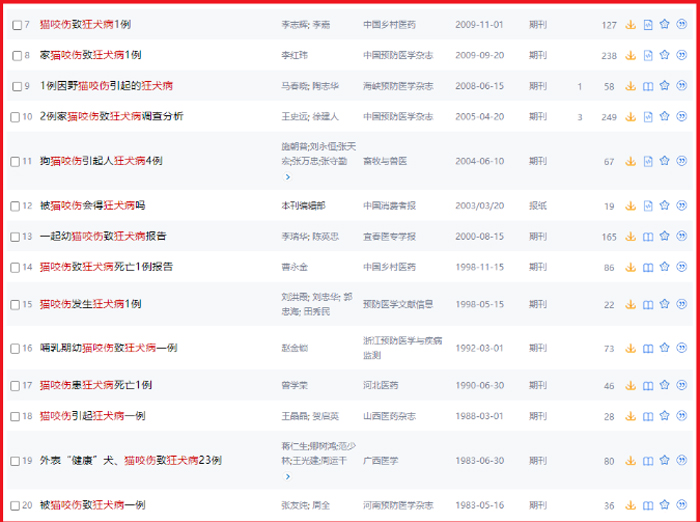
Task: Click author 李红玮 in row 8
Action: pyautogui.click(x=296, y=56)
